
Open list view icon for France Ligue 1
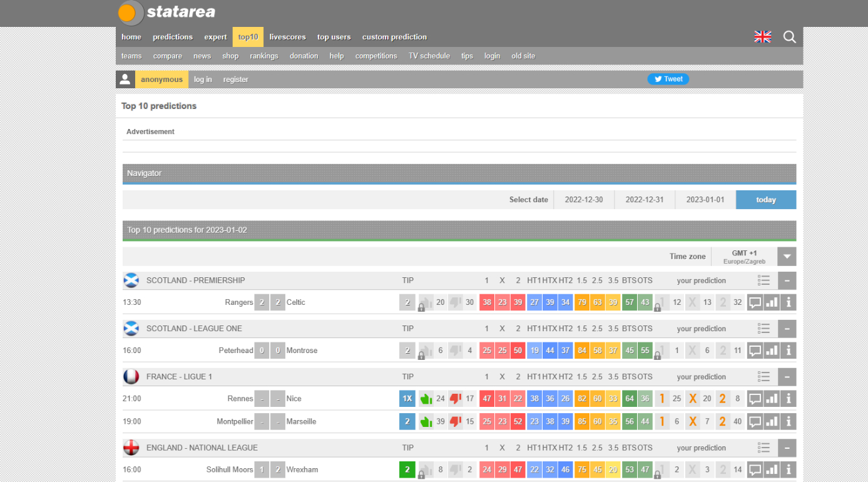[763, 377]
